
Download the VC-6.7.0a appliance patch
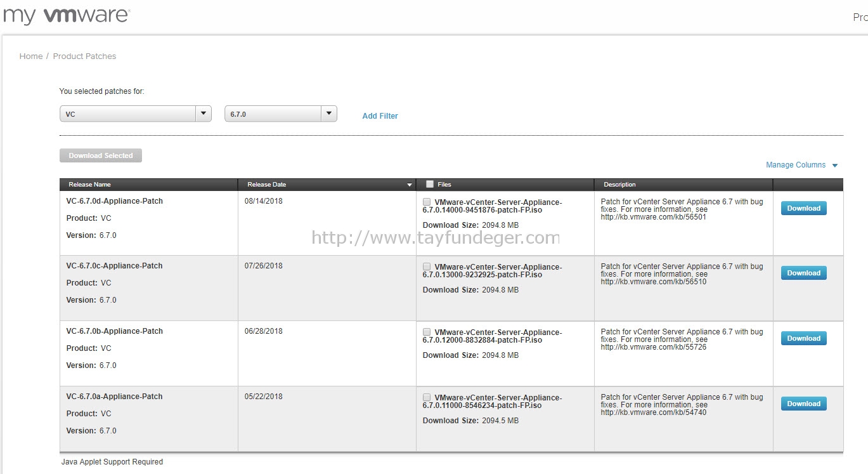click(x=803, y=404)
